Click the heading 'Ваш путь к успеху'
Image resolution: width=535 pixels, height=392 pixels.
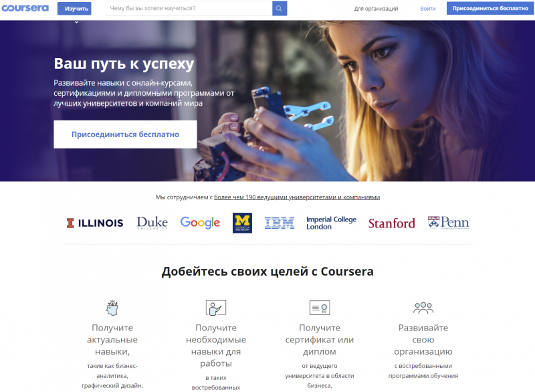click(x=124, y=64)
